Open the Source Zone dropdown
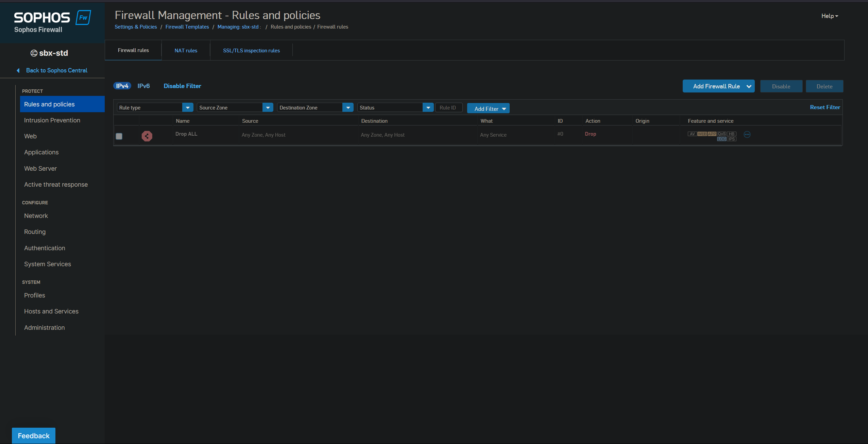The width and height of the screenshot is (868, 444). [268, 107]
